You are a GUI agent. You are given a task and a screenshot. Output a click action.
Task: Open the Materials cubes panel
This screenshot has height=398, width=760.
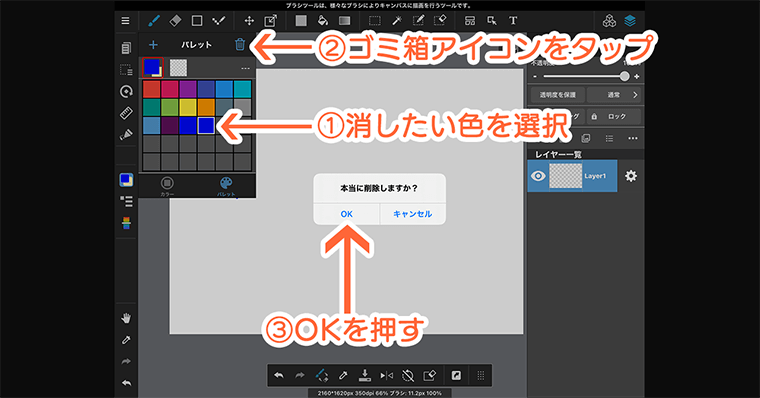[x=609, y=21]
